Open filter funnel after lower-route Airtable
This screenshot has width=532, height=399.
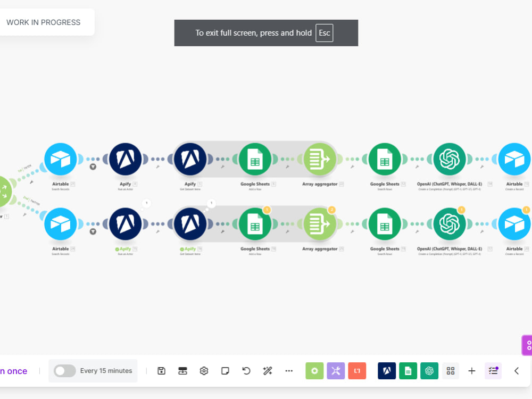(x=93, y=232)
